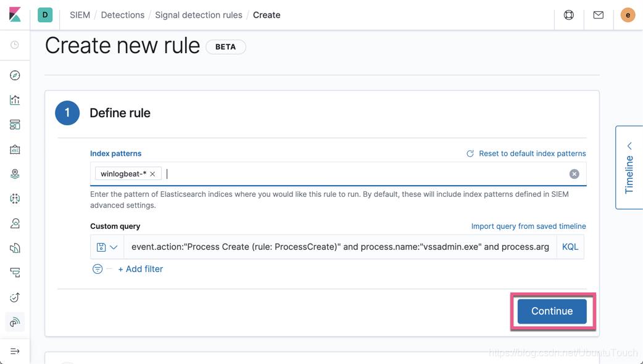Switch query language via KQL button
643x364 pixels.
pos(570,247)
